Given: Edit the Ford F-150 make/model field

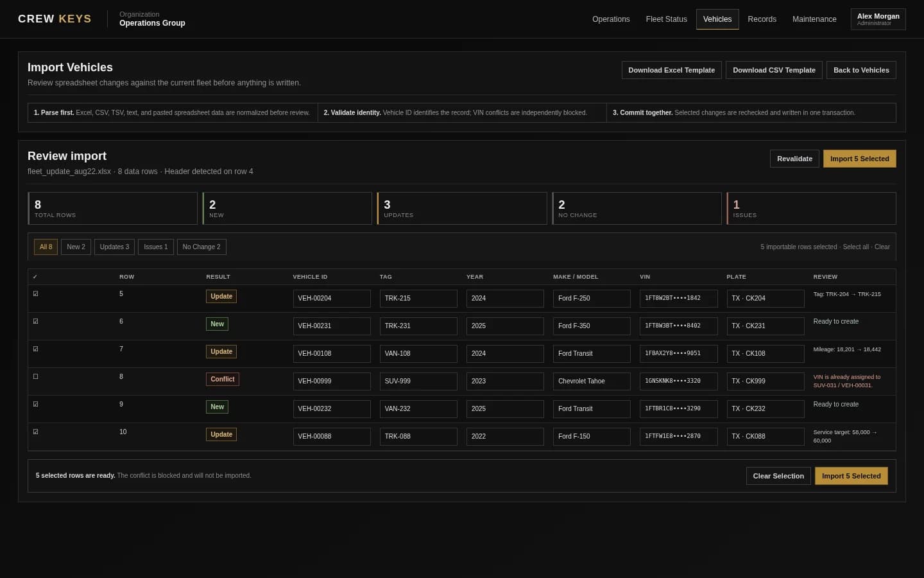Looking at the screenshot, I should (x=592, y=437).
